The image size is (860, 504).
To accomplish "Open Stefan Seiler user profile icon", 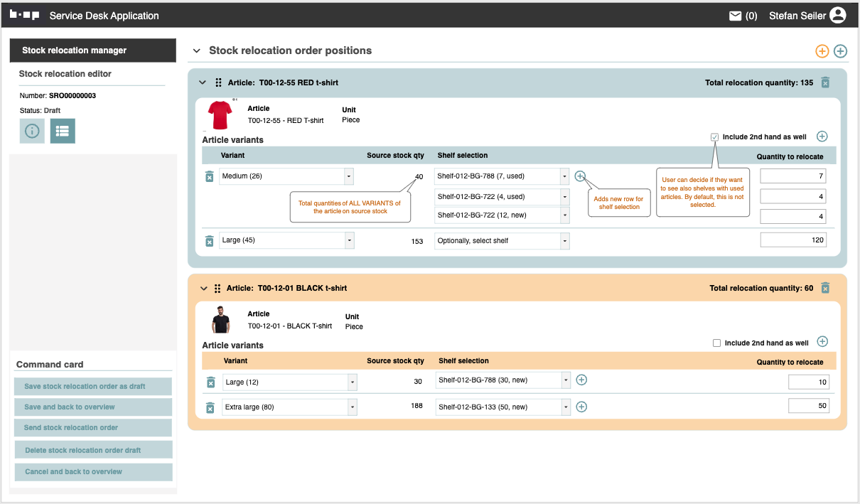I will point(838,15).
